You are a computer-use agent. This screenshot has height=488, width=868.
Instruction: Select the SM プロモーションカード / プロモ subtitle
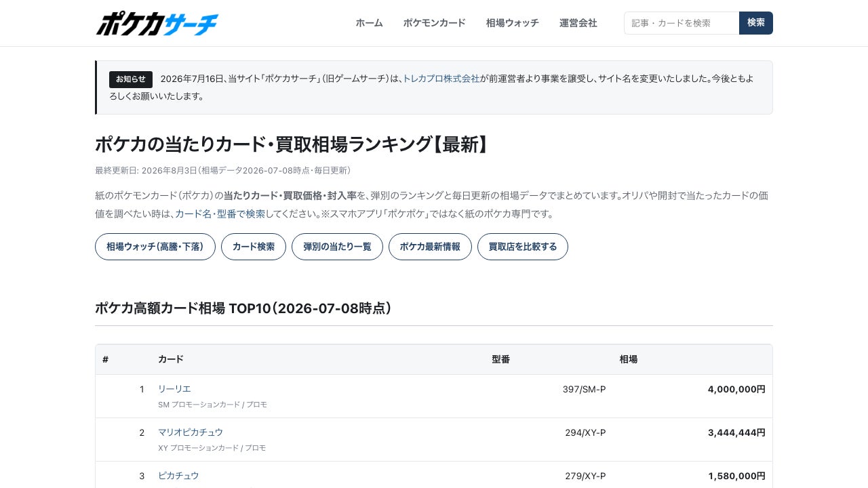[212, 405]
